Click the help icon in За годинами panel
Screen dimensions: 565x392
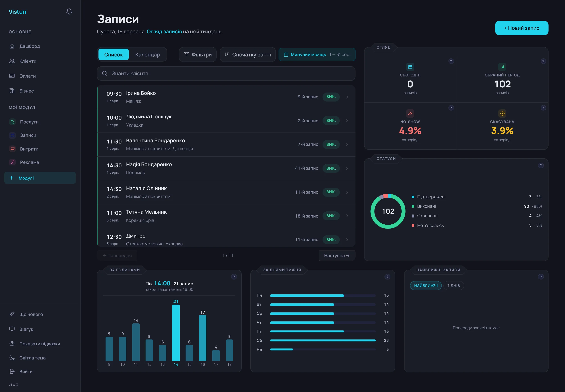pyautogui.click(x=234, y=277)
